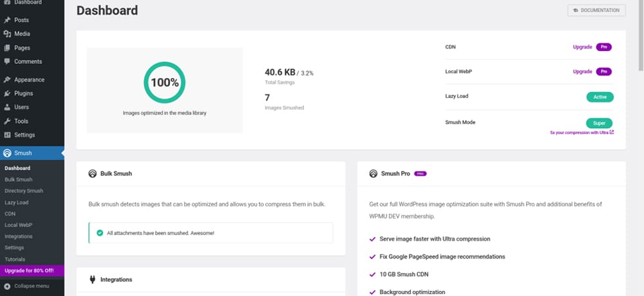Viewport: 644px width, 296px height.
Task: Click the Media library icon
Action: (x=7, y=34)
